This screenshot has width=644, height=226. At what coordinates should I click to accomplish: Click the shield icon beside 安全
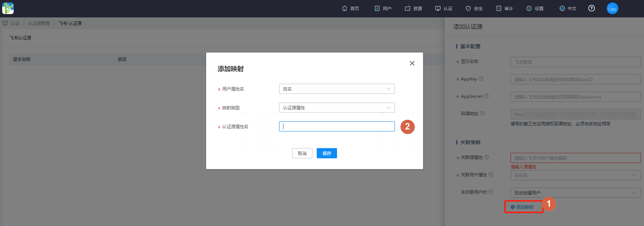[x=468, y=9]
